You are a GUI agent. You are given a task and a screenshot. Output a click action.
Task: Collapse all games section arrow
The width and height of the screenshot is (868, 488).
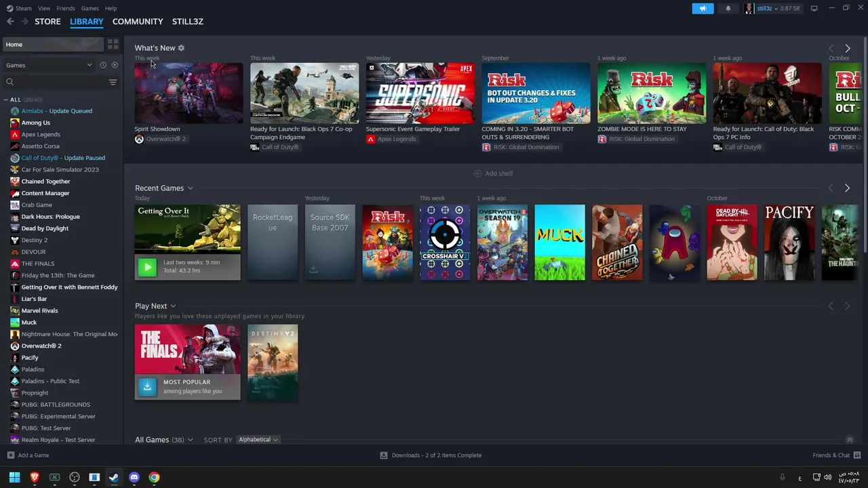(850, 440)
